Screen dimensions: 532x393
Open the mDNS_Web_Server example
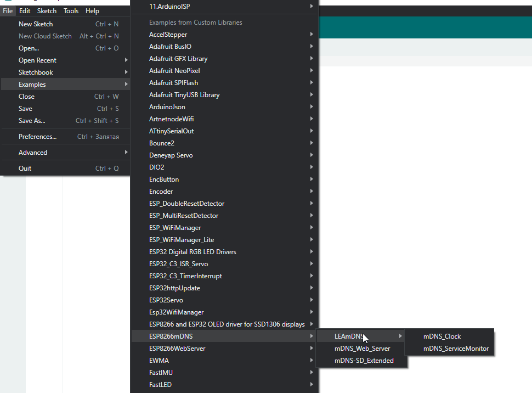click(x=361, y=349)
